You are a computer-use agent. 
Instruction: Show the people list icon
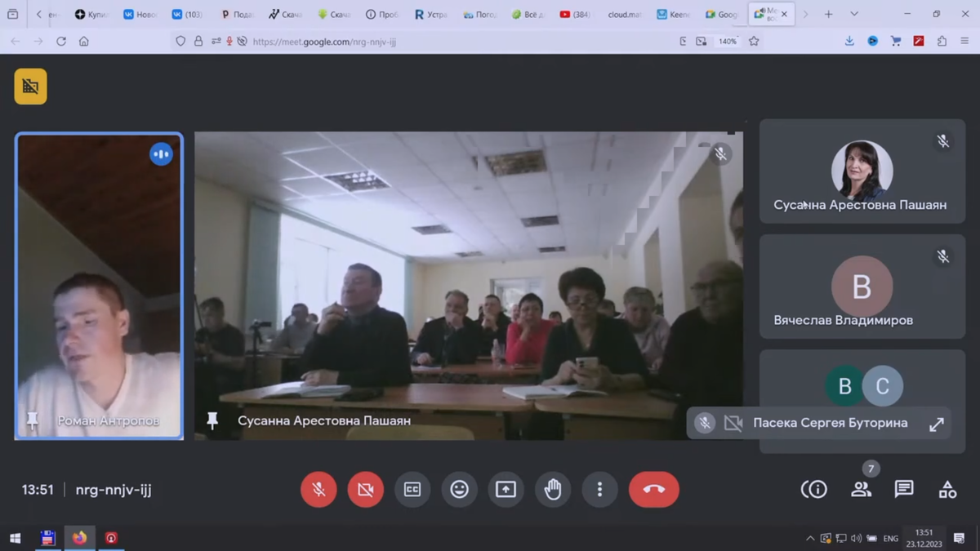[861, 490]
